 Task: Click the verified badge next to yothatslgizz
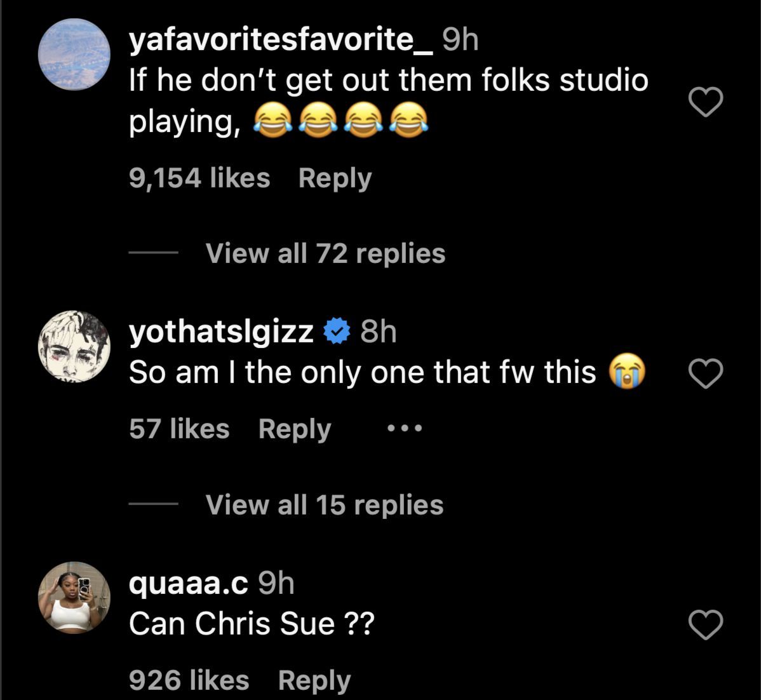tap(337, 332)
